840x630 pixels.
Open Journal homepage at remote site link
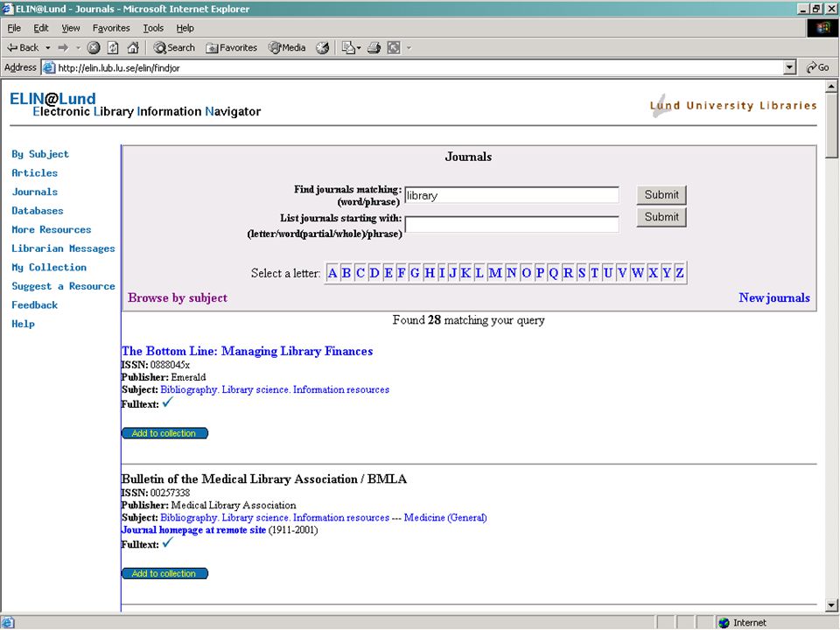click(193, 530)
